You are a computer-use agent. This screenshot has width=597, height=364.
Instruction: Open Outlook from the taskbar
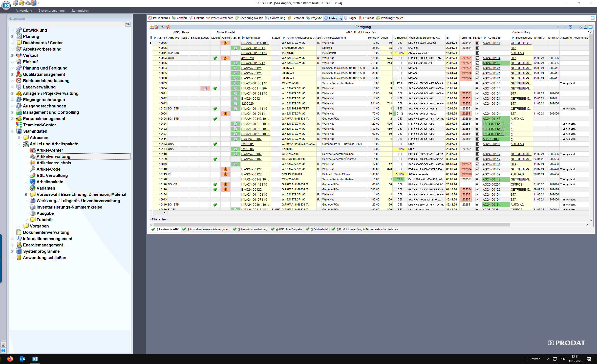point(23,359)
